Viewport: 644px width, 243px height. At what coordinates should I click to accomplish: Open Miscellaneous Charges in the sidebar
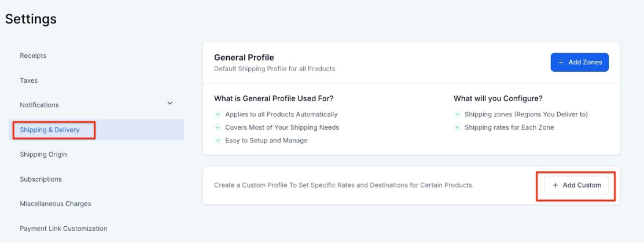pos(55,204)
